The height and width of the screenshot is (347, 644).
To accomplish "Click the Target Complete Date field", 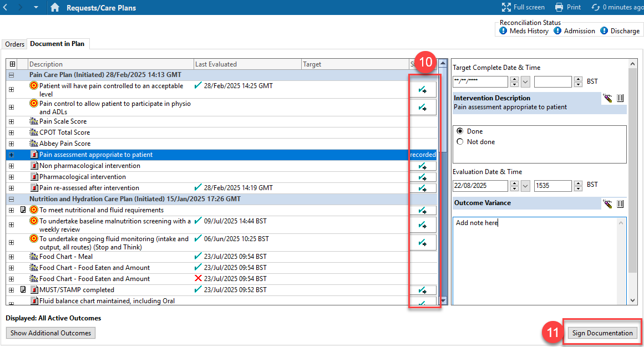I will tap(480, 81).
